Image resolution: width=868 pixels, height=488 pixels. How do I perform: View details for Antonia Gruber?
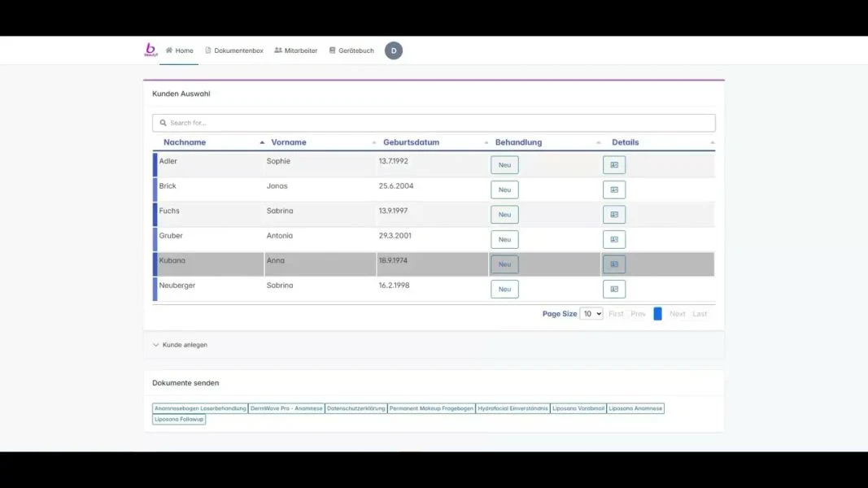point(613,240)
